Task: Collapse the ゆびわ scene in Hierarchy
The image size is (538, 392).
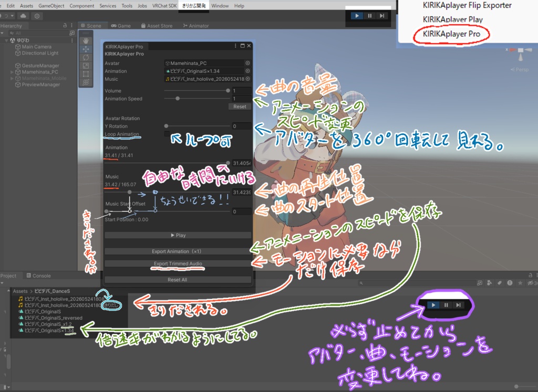Action: pyautogui.click(x=6, y=40)
